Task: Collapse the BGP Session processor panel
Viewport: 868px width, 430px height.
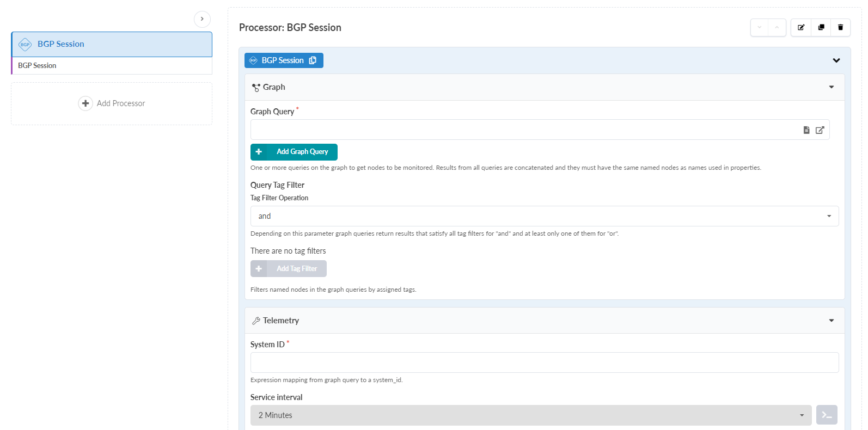Action: click(x=836, y=60)
